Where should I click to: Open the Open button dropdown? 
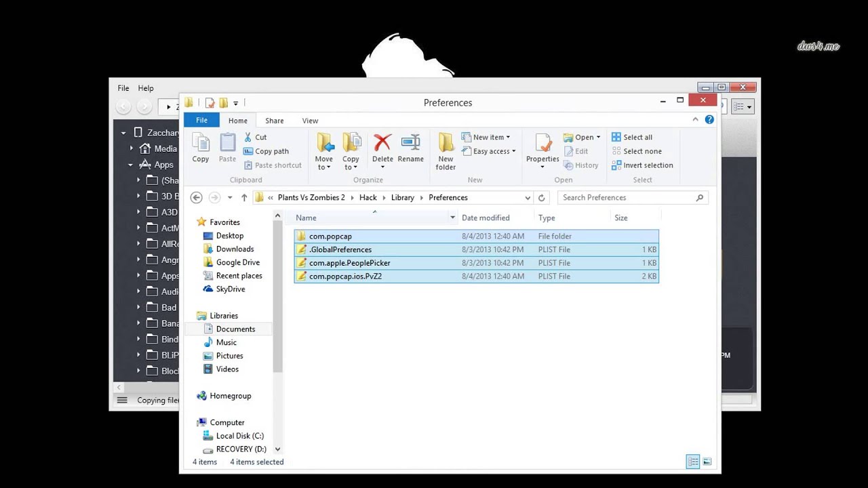pos(582,137)
